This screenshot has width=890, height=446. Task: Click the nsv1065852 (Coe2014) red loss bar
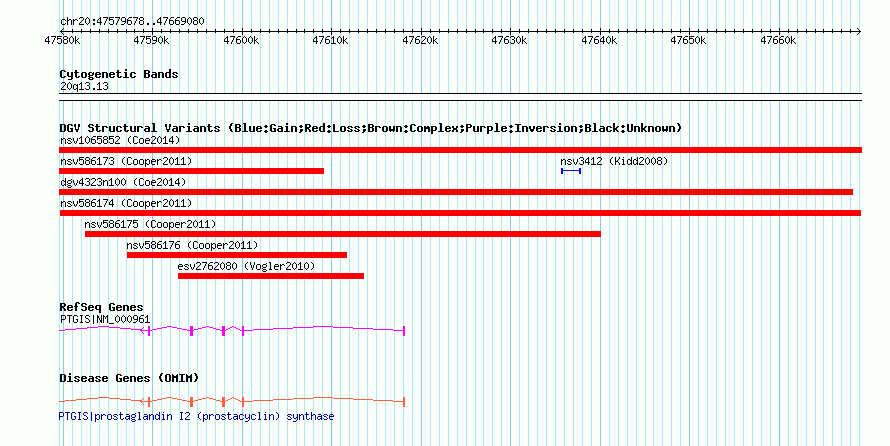[460, 150]
